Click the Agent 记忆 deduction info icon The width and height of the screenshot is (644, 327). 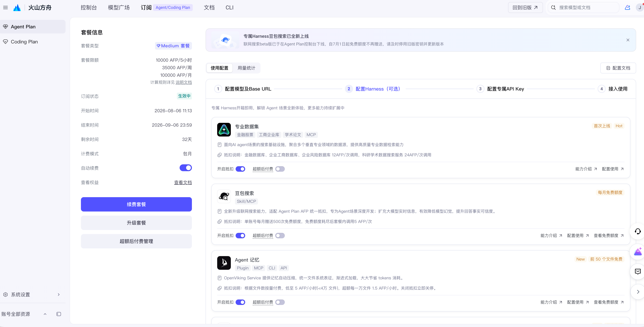[x=220, y=288]
